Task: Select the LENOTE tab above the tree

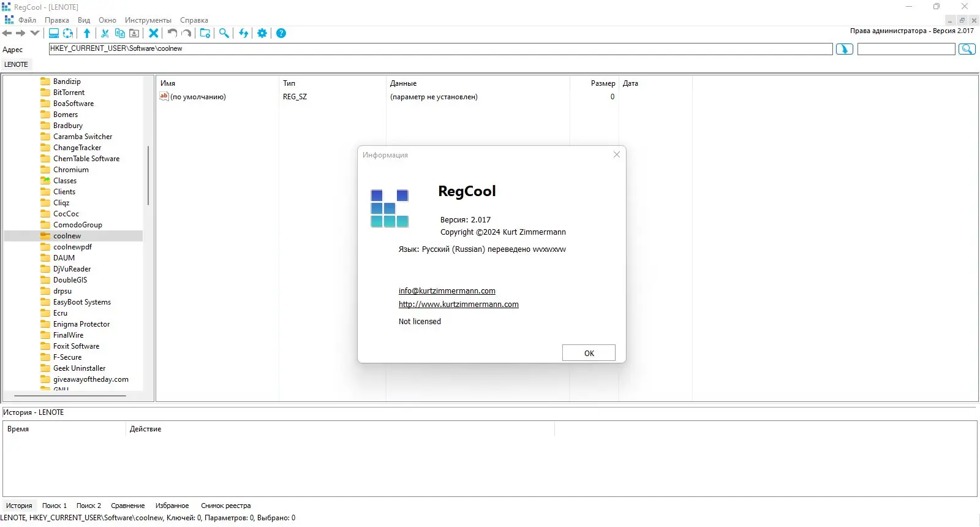Action: (16, 64)
